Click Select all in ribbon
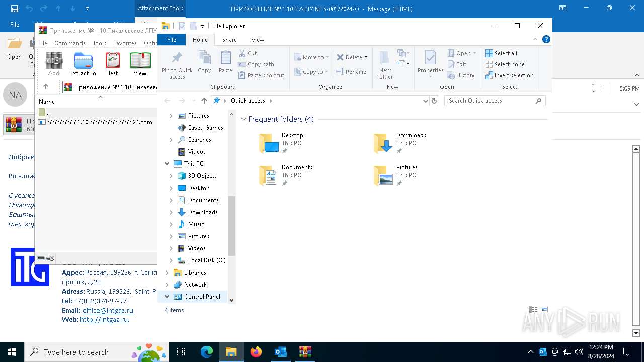This screenshot has width=644, height=362. point(501,53)
